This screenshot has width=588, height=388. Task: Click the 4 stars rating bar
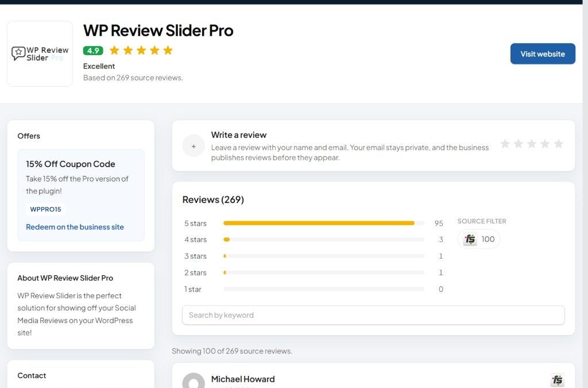tap(324, 239)
